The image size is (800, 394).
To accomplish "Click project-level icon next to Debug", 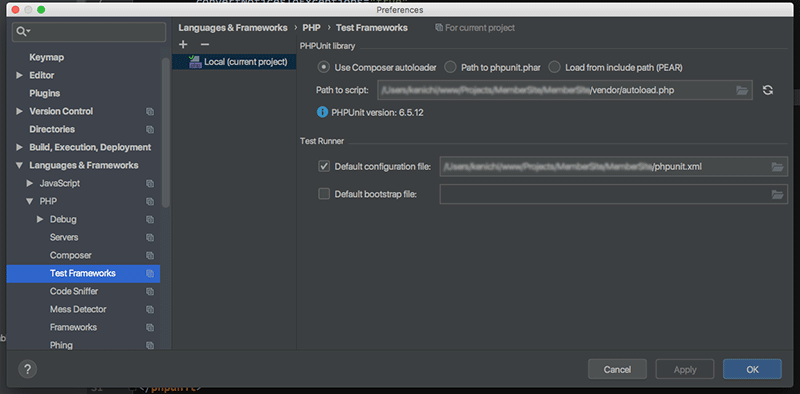I will pyautogui.click(x=150, y=219).
